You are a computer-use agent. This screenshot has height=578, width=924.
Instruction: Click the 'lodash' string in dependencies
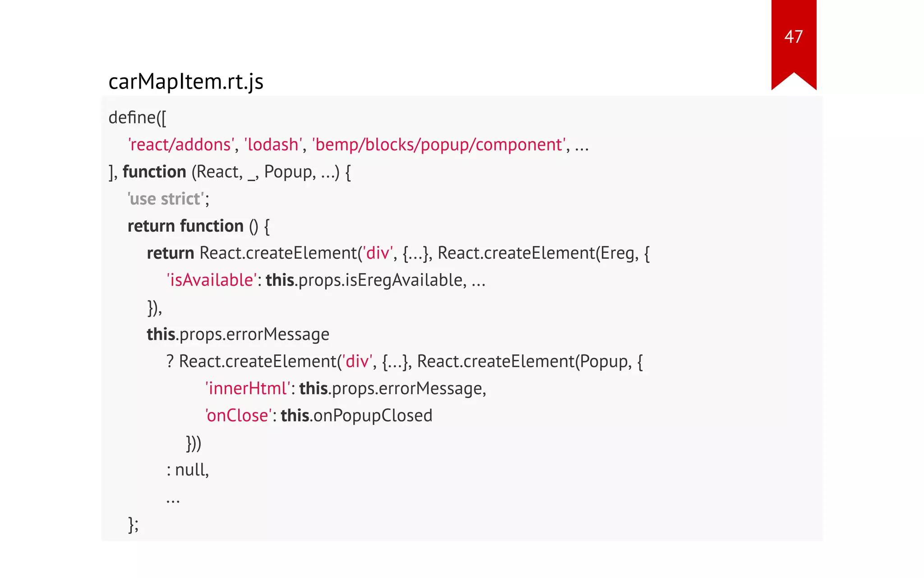(273, 145)
